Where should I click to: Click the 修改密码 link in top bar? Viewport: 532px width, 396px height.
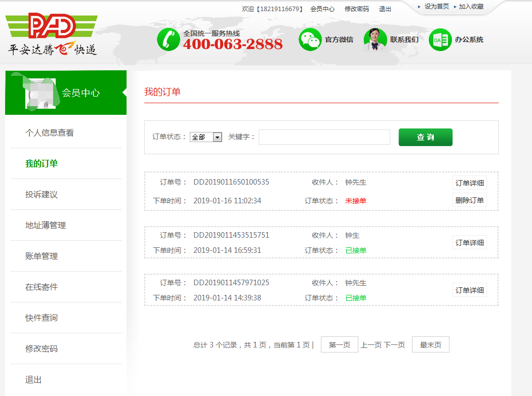(x=356, y=9)
